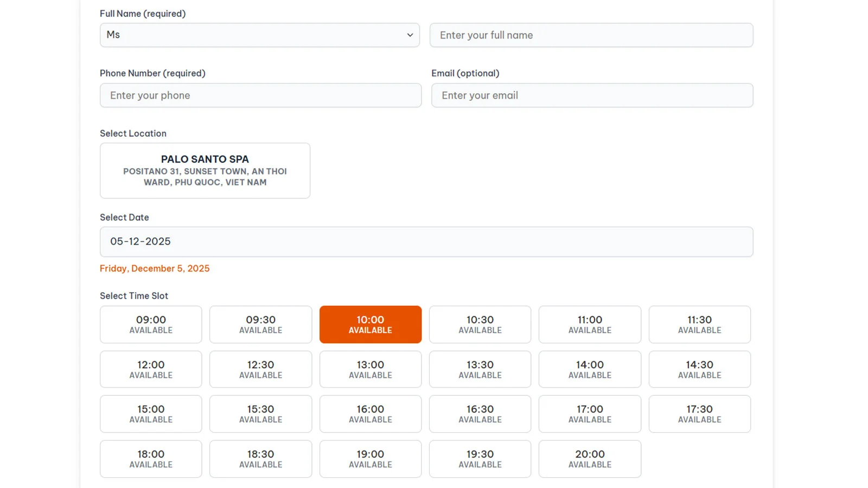
Task: Select the 15:00 time slot
Action: (x=151, y=414)
